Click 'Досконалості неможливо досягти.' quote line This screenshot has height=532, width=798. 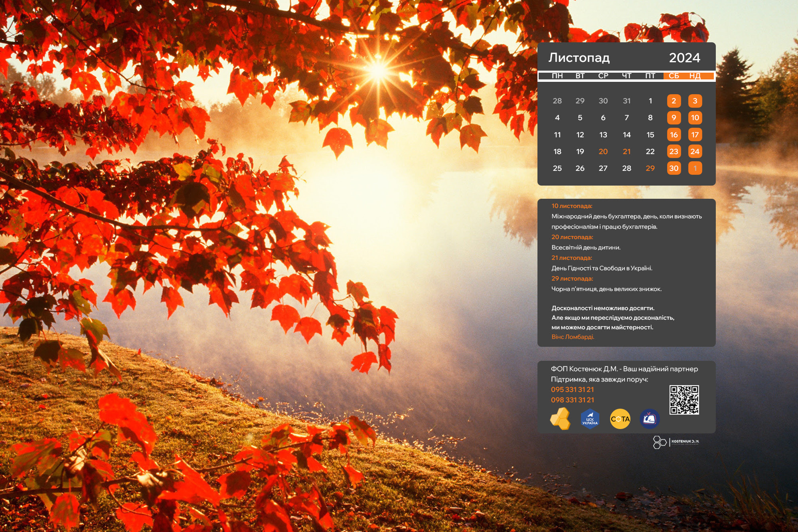click(603, 308)
